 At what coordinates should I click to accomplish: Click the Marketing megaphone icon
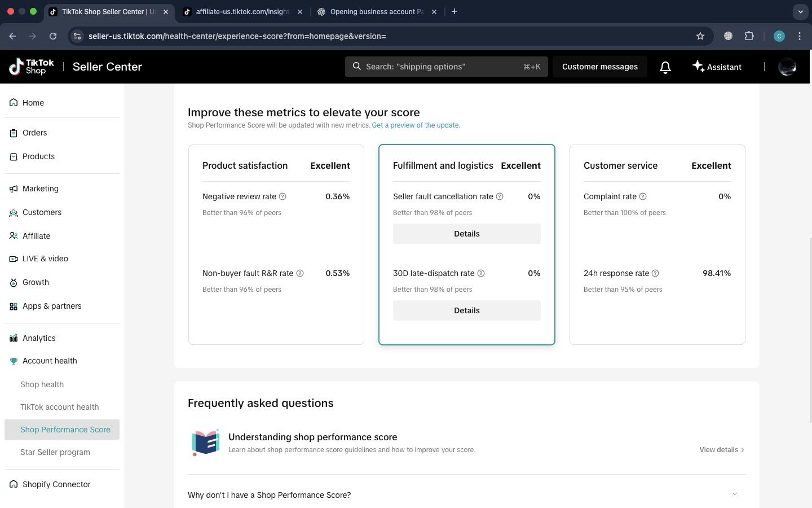[14, 189]
